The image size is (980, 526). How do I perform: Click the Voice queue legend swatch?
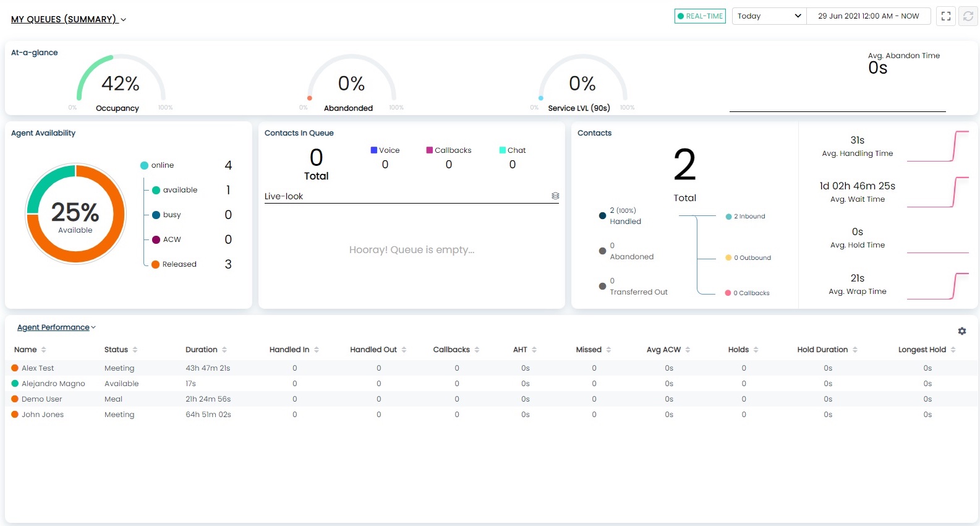coord(374,150)
